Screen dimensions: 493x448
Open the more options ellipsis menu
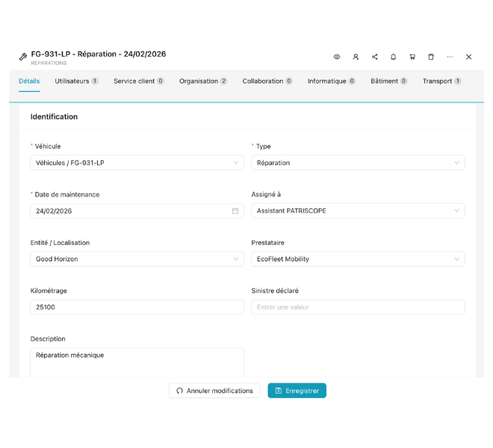point(450,57)
